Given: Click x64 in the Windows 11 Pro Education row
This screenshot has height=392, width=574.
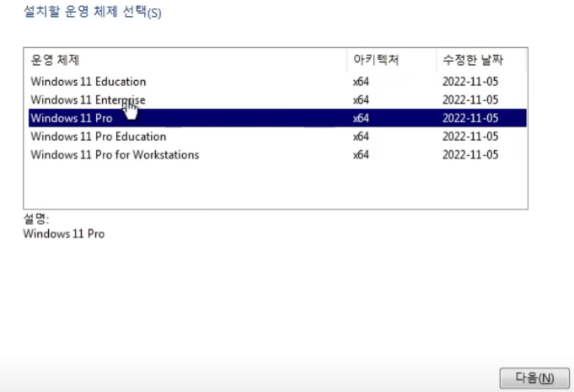Looking at the screenshot, I should pos(361,137).
